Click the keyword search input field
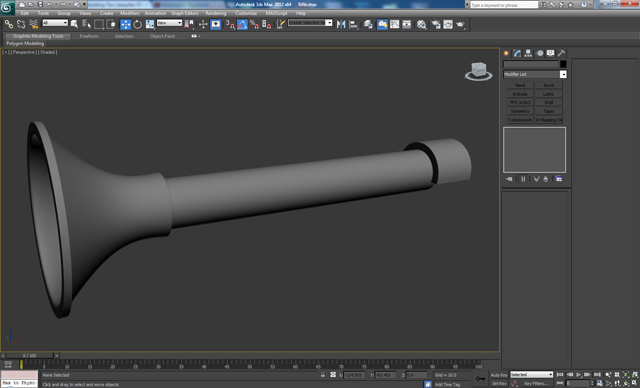 pos(504,5)
